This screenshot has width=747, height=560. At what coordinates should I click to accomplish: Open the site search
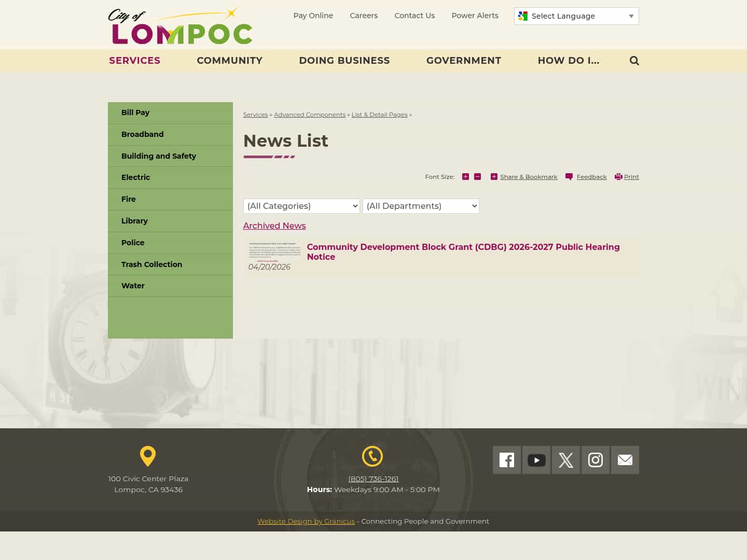point(634,61)
